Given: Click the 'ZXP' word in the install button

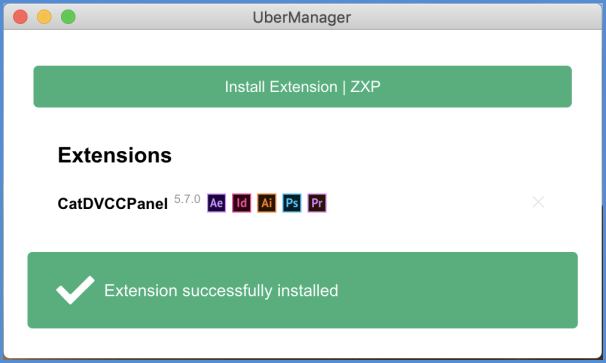Looking at the screenshot, I should click(x=365, y=87).
